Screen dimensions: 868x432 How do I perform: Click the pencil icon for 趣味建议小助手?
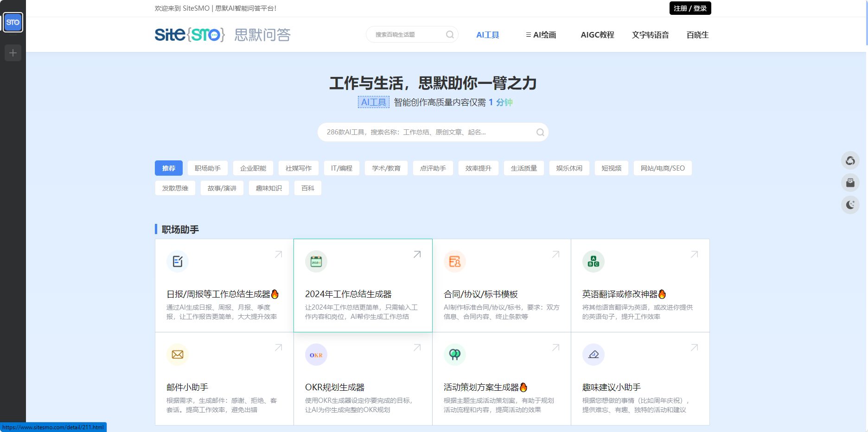[593, 354]
